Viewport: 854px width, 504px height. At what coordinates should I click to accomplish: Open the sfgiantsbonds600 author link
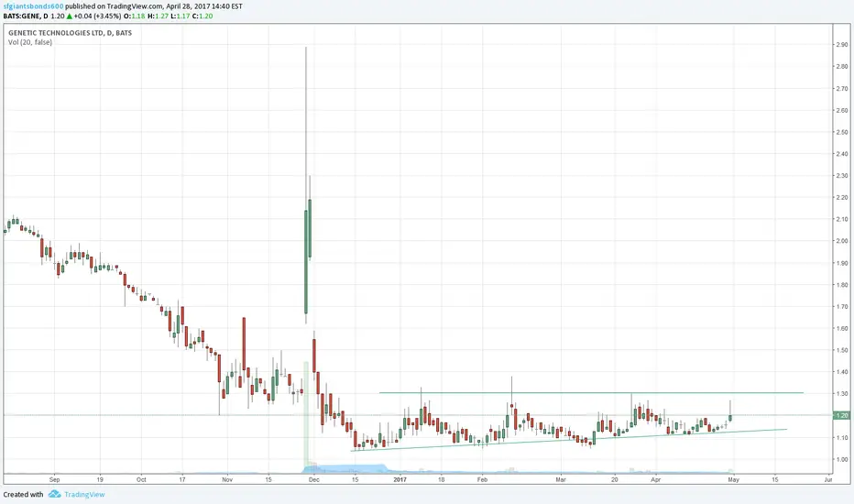(x=33, y=6)
